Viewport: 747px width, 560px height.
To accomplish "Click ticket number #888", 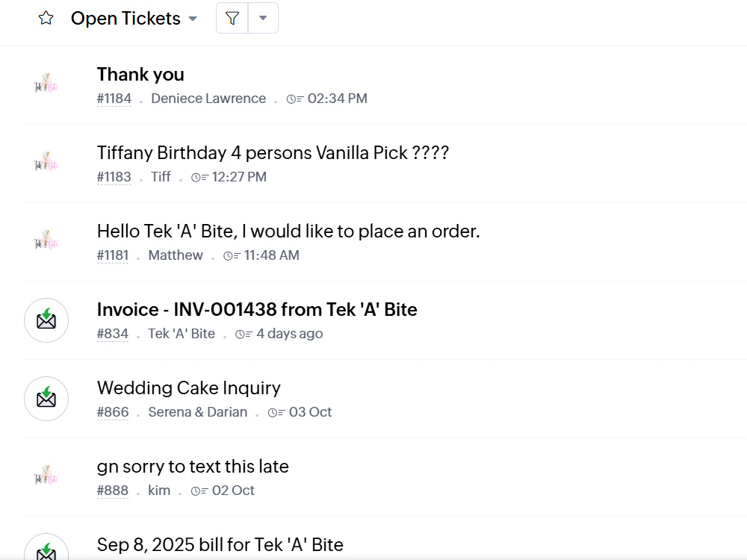I will (x=113, y=491).
